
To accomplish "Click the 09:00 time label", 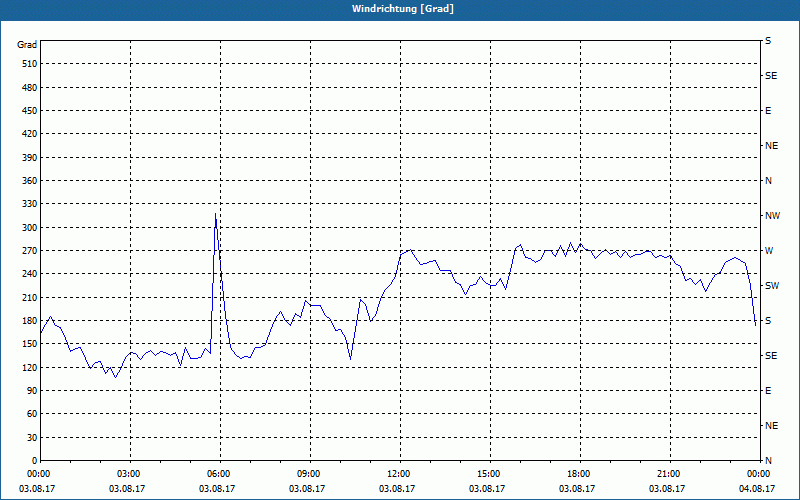I will (310, 474).
